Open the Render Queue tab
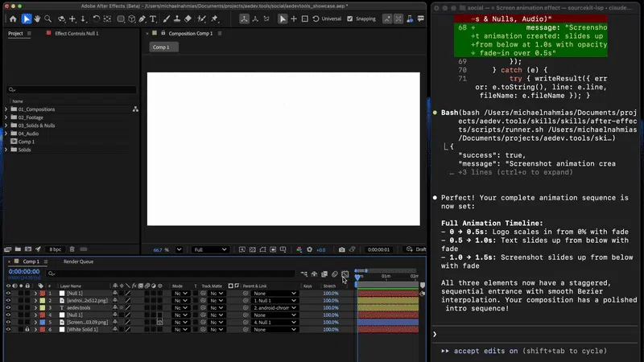 click(x=78, y=261)
